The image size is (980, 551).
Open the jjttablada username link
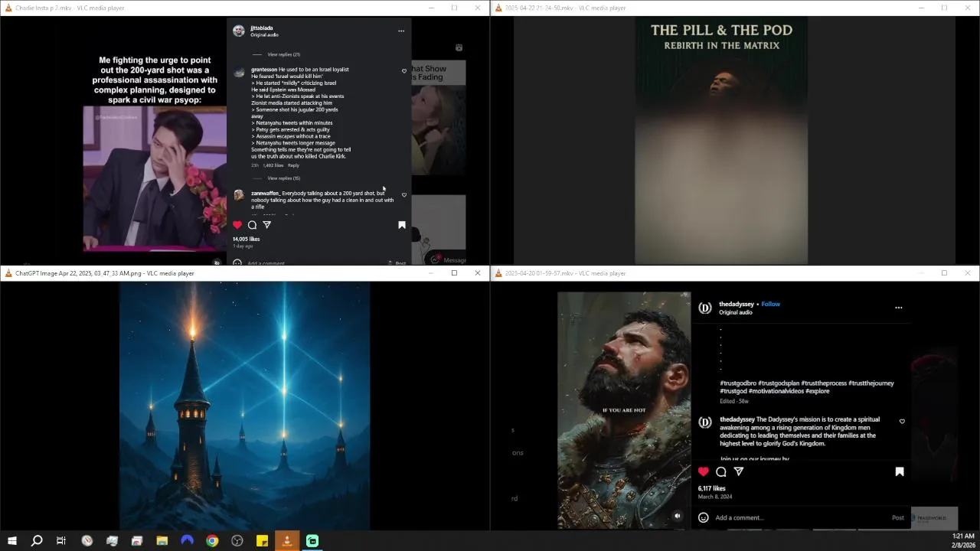coord(262,28)
